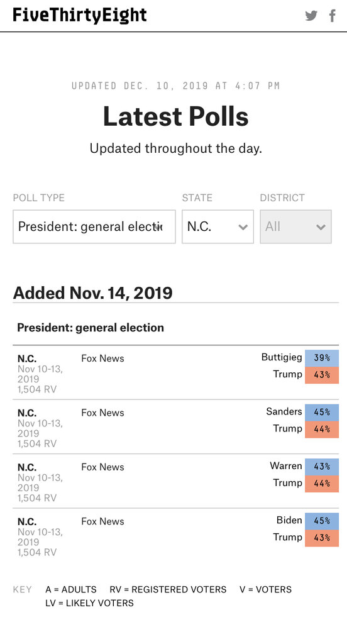
Task: Go to the FiveThirtyEight home logo
Action: (80, 15)
